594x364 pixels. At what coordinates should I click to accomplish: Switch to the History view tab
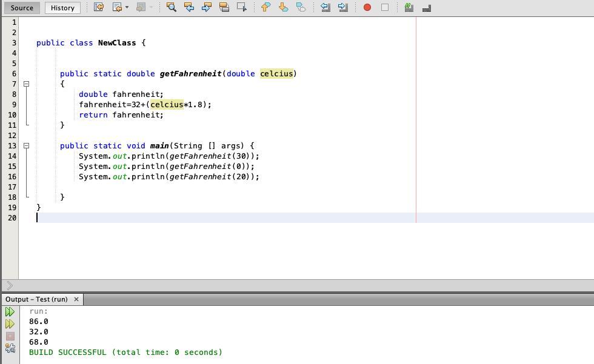(x=62, y=8)
